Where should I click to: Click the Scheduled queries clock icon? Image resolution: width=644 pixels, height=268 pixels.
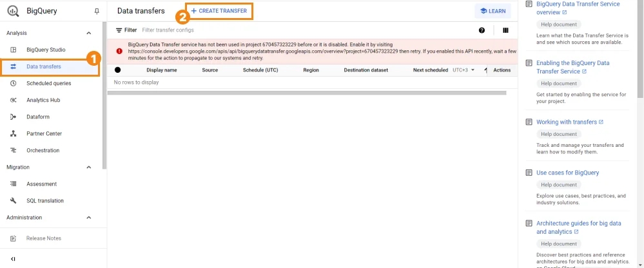[x=13, y=83]
